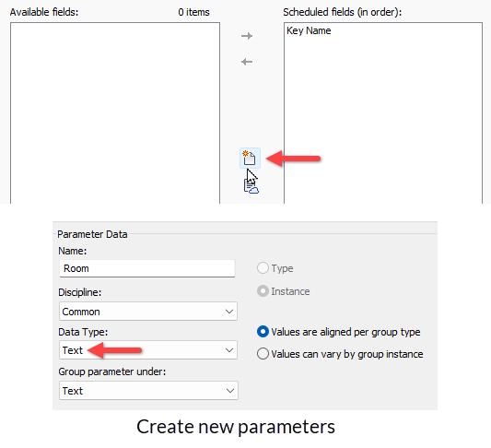Viewport: 491px width, 448px height.
Task: Click the New parameter icon
Action: coord(250,158)
